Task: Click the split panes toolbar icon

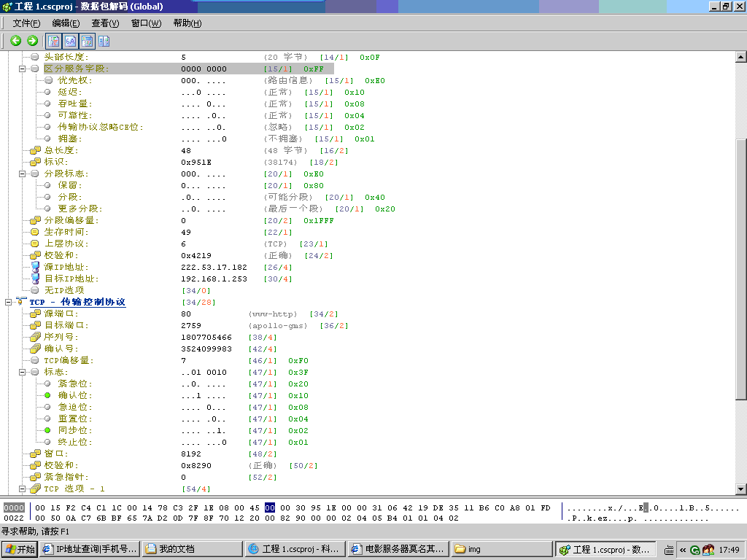Action: pyautogui.click(x=104, y=41)
